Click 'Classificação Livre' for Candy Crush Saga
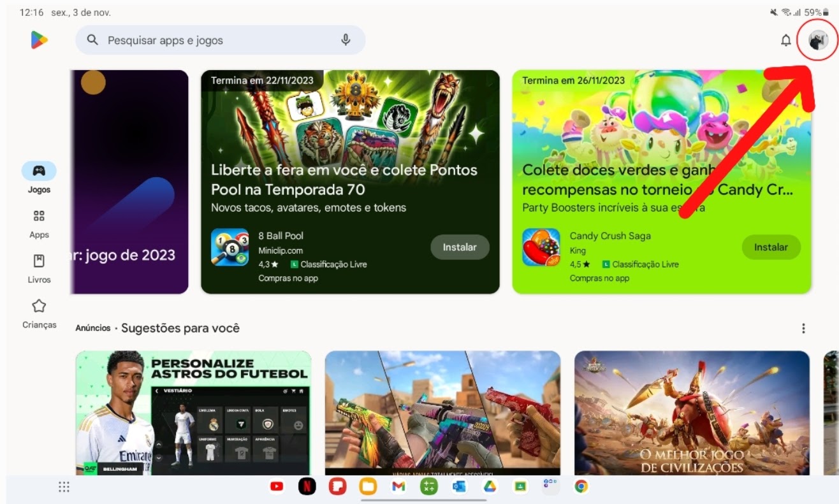Screen dimensions: 839x504 click(x=645, y=264)
